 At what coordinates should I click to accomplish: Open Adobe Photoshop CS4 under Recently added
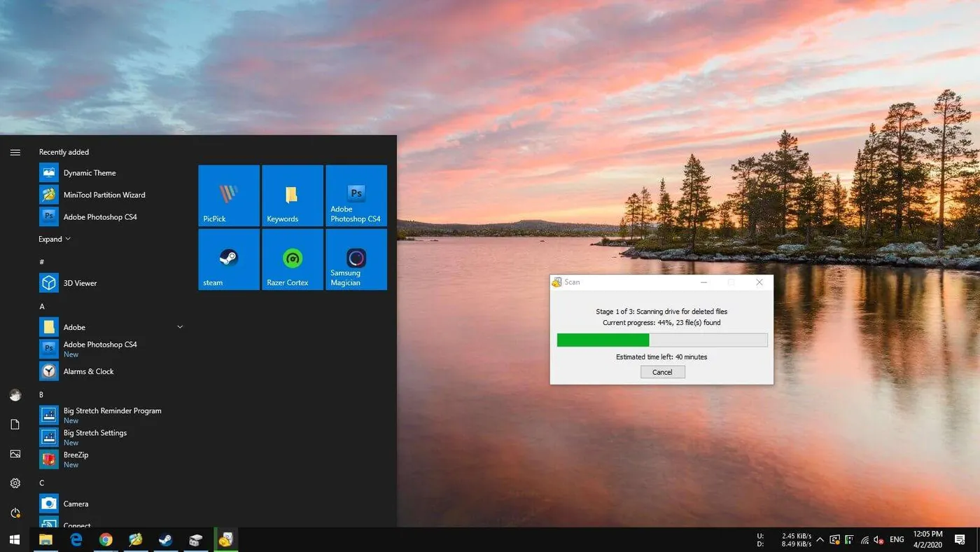(x=112, y=216)
